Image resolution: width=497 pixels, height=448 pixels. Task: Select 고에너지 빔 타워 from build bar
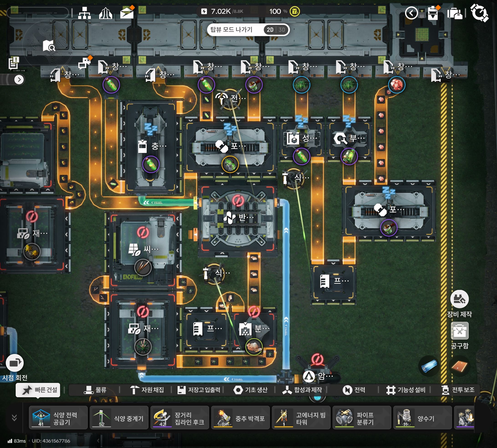pyautogui.click(x=301, y=418)
